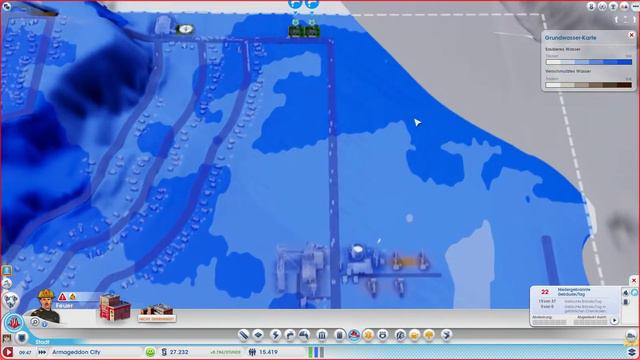Image resolution: width=640 pixels, height=360 pixels.
Task: Click the red warning triangle above Feuer
Action: point(62,297)
